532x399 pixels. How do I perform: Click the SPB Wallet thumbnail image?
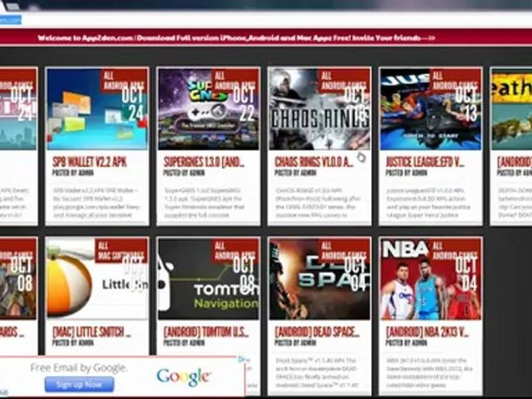coord(97,109)
